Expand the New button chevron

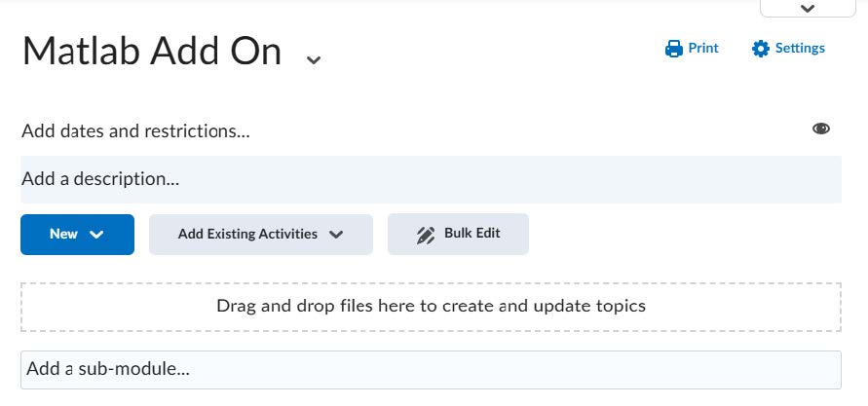coord(95,235)
